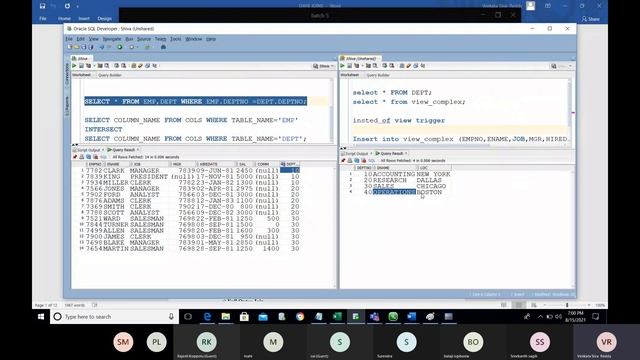Screen dimensions: 640x360
Task: Expand forward navigation dropdown in main toolbar
Action: pyautogui.click(x=138, y=47)
